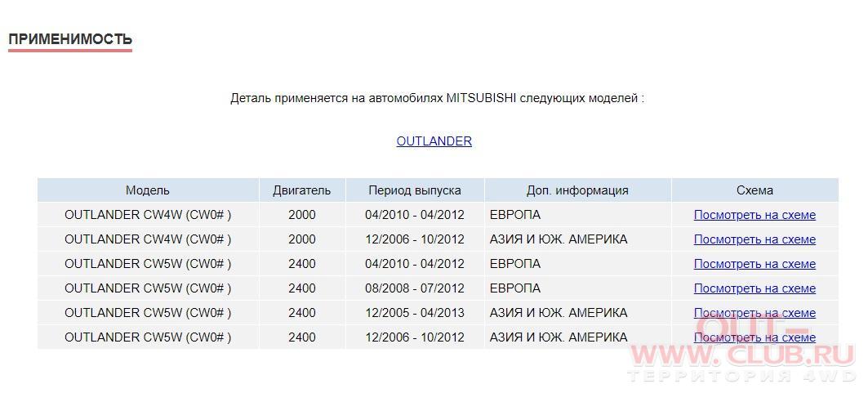View scheme for CW4W 12/2006 - 10/2012 row
The image size is (868, 393).
[754, 239]
